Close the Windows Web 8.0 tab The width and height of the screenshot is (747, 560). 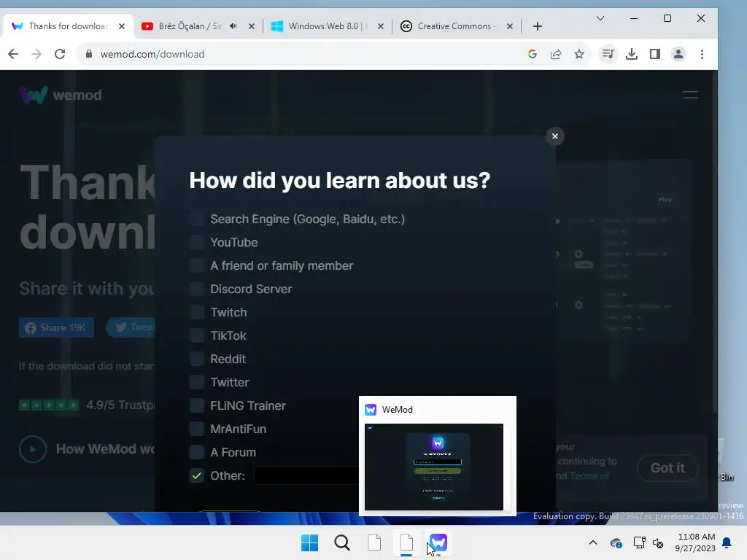coord(381,26)
